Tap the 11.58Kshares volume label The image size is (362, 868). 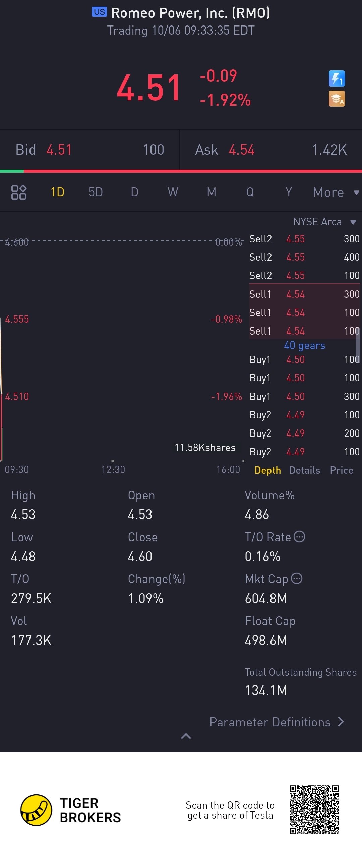point(205,448)
